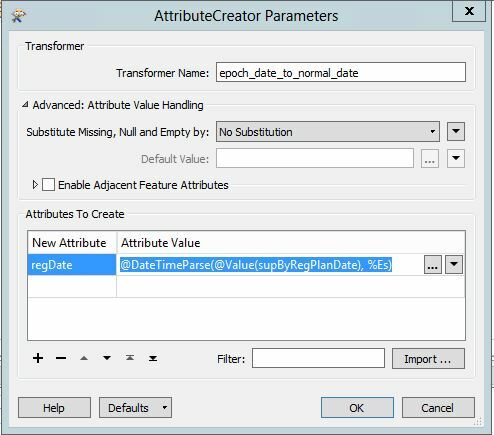Enable Adjacent Feature Attributes checkbox
The image size is (494, 435).
coord(48,185)
